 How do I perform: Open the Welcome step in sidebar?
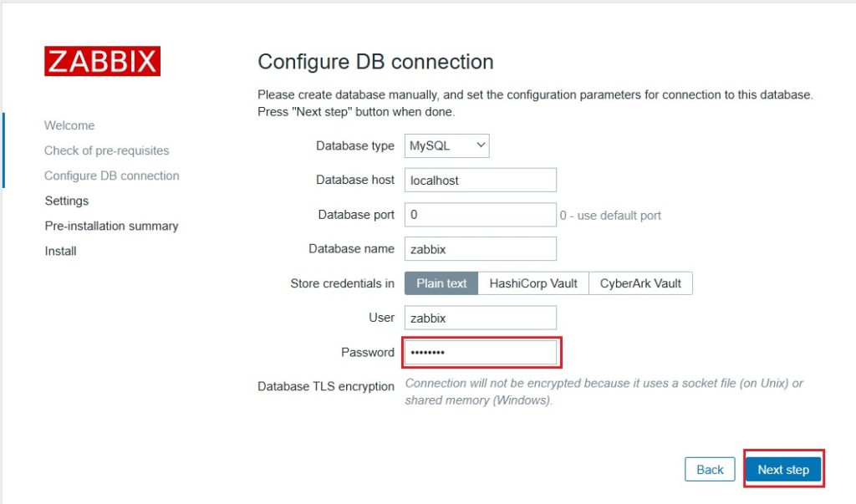point(69,125)
